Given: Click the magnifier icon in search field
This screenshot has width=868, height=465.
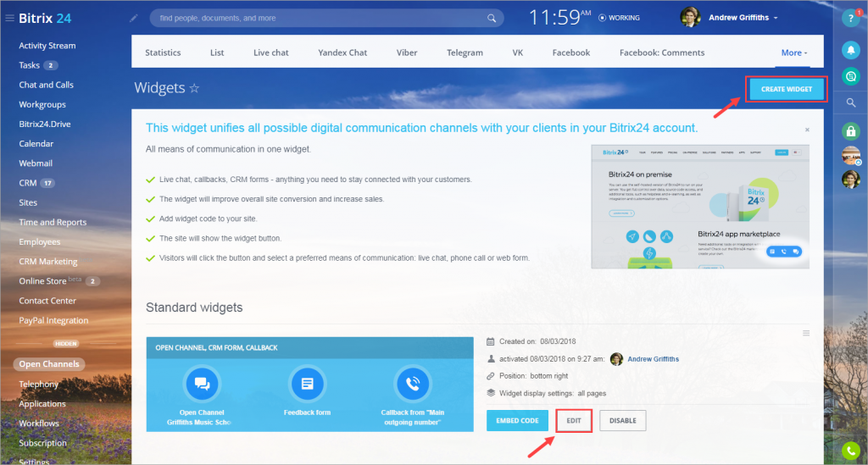Looking at the screenshot, I should (x=491, y=19).
